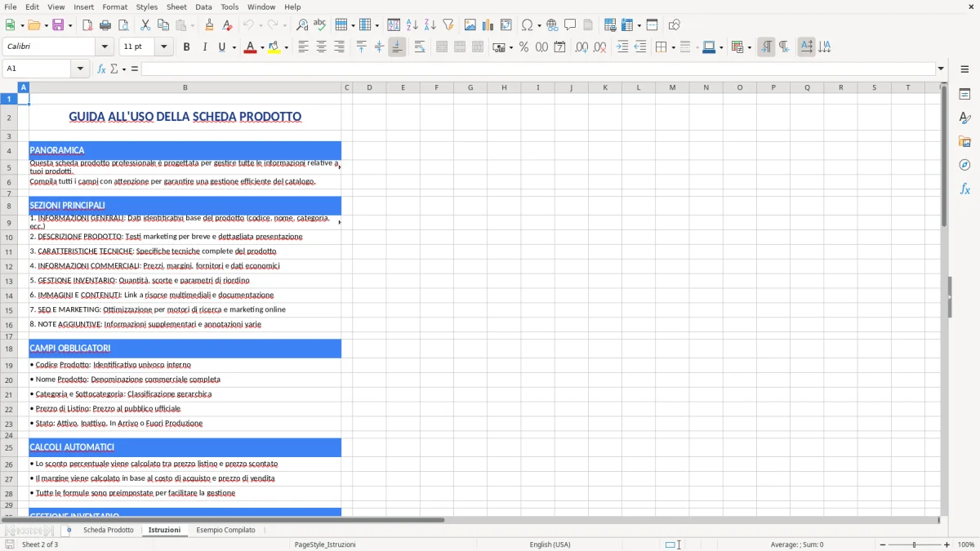Open sidebar Navigator deck
Screen dimensions: 980x551
[964, 165]
